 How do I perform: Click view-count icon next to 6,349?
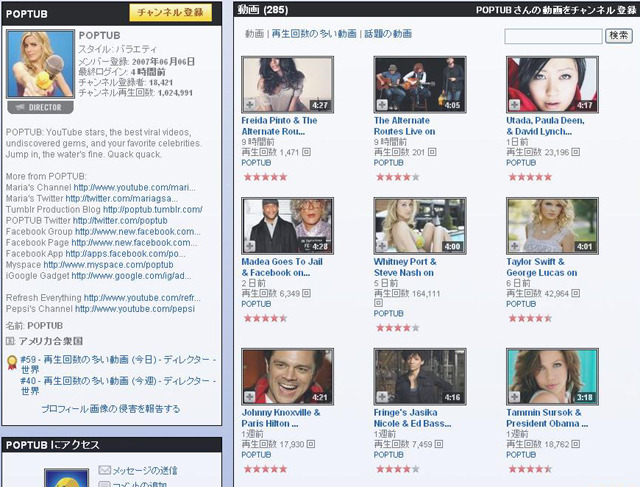tap(306, 294)
